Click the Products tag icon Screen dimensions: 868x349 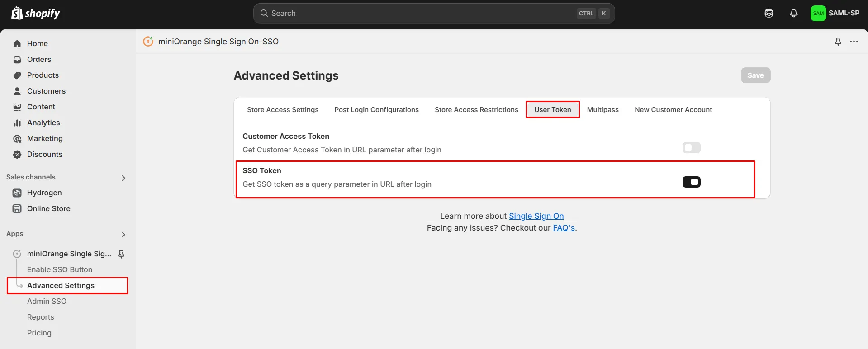tap(17, 75)
